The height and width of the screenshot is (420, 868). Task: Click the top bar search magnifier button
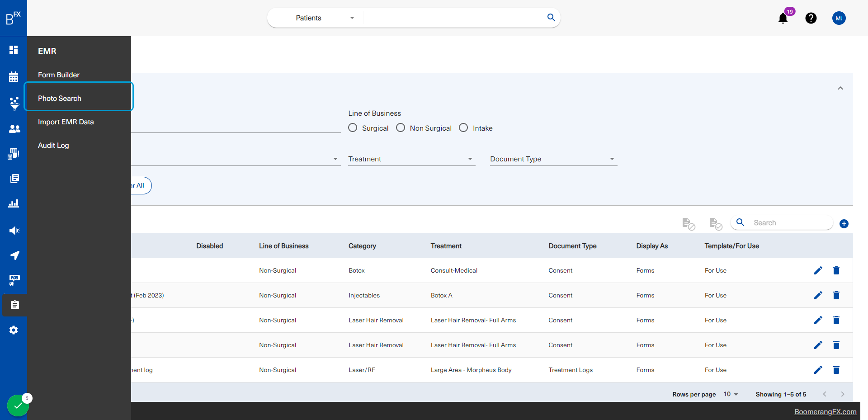[x=551, y=18]
